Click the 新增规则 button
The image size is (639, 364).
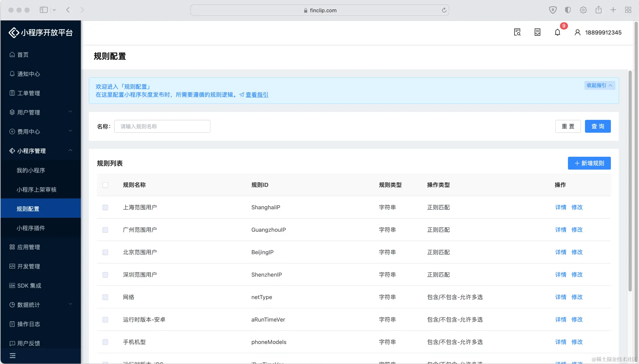point(589,163)
